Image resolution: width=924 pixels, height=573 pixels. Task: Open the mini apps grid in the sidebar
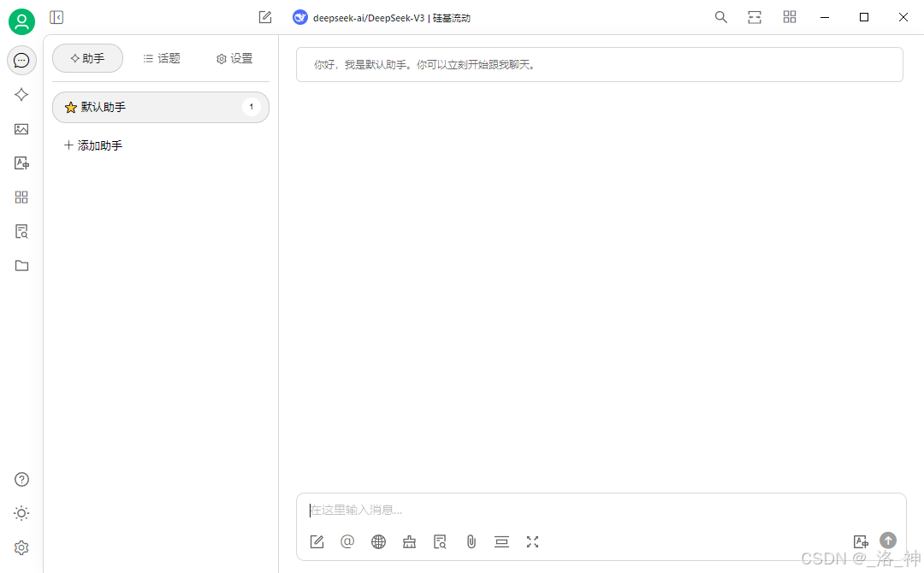[x=21, y=197]
